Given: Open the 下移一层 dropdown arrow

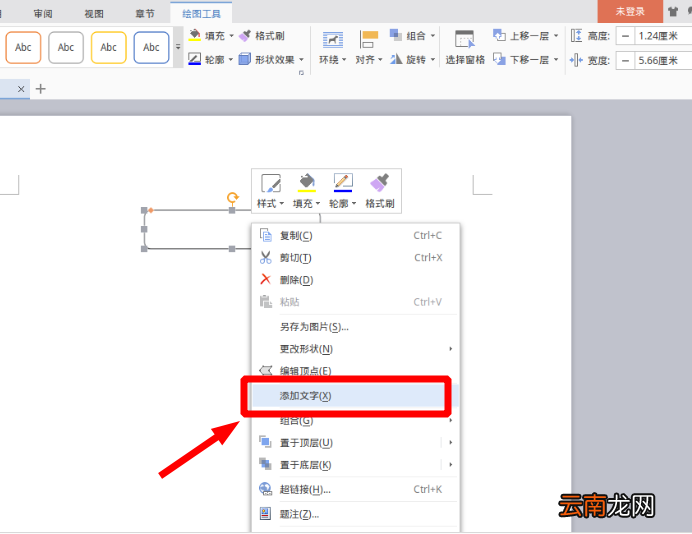Looking at the screenshot, I should (556, 59).
